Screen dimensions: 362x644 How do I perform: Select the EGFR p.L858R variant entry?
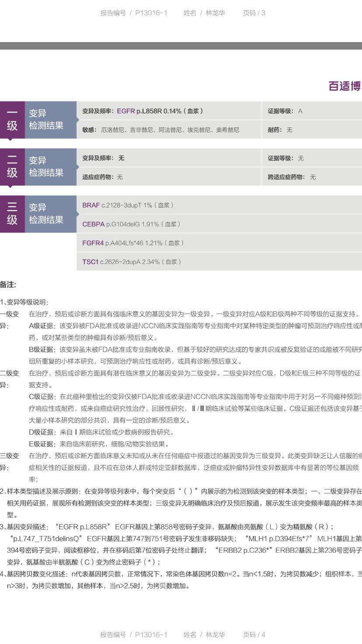[x=143, y=111]
